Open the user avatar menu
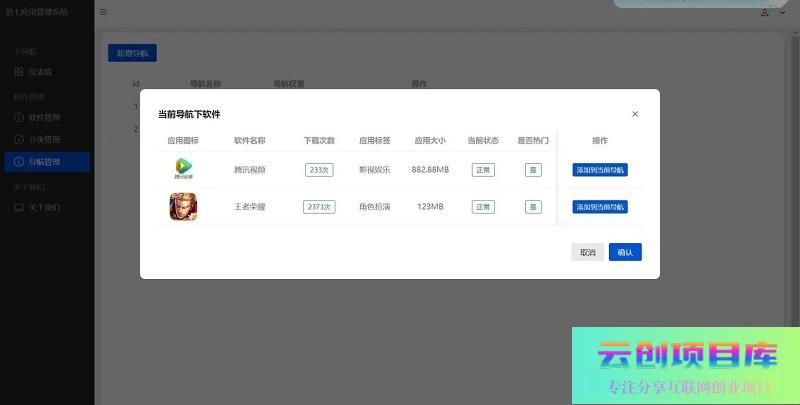Image resolution: width=800 pixels, height=405 pixels. click(x=766, y=12)
